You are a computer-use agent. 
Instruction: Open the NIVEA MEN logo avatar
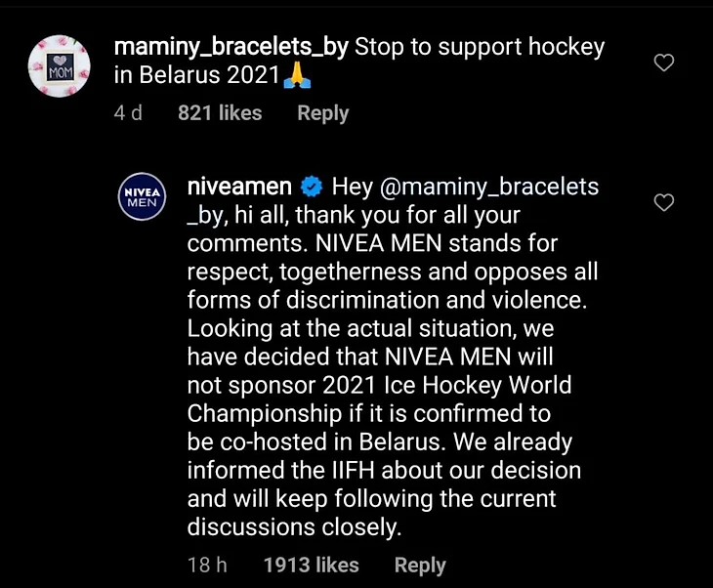tap(142, 198)
